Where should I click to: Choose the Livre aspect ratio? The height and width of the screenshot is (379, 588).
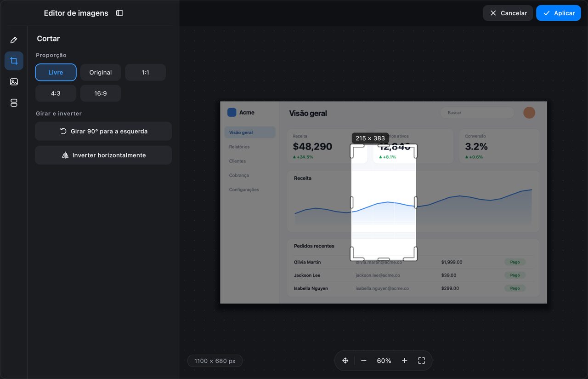[x=56, y=72]
